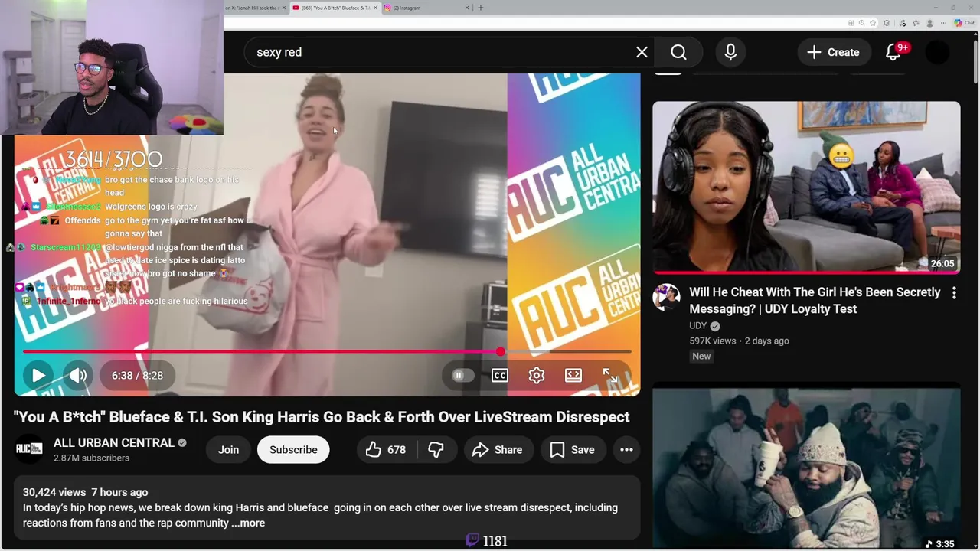Start voice search with microphone

(x=730, y=52)
